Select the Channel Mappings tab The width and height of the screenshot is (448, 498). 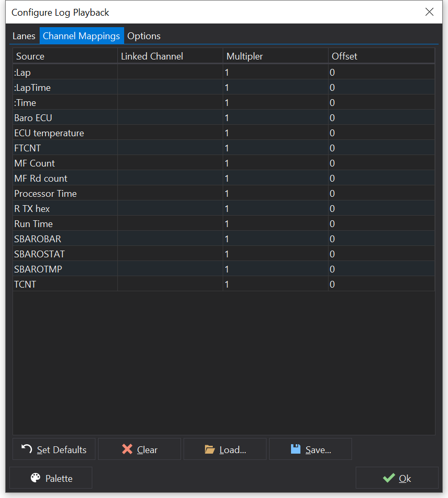(81, 36)
